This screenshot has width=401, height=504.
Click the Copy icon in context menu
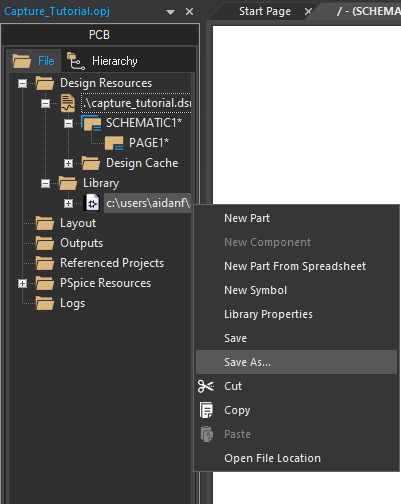tap(206, 410)
